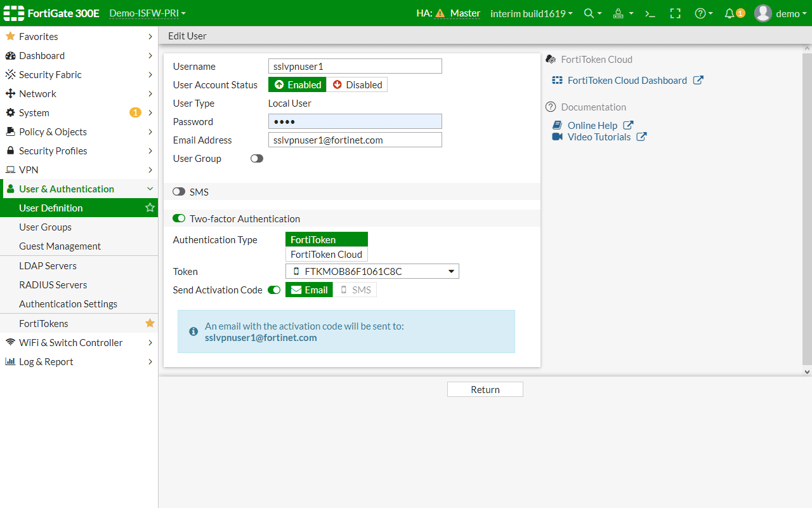This screenshot has width=812, height=508.
Task: Click the Username input field
Action: (x=355, y=66)
